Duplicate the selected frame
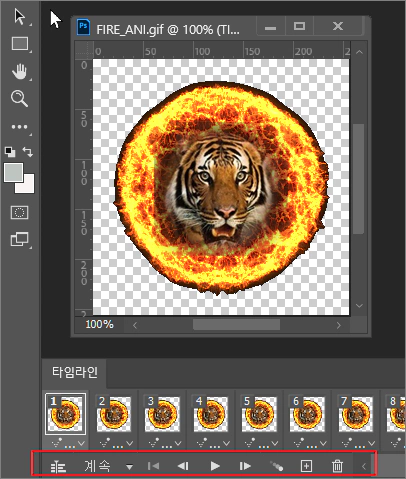The width and height of the screenshot is (406, 479). (x=306, y=466)
